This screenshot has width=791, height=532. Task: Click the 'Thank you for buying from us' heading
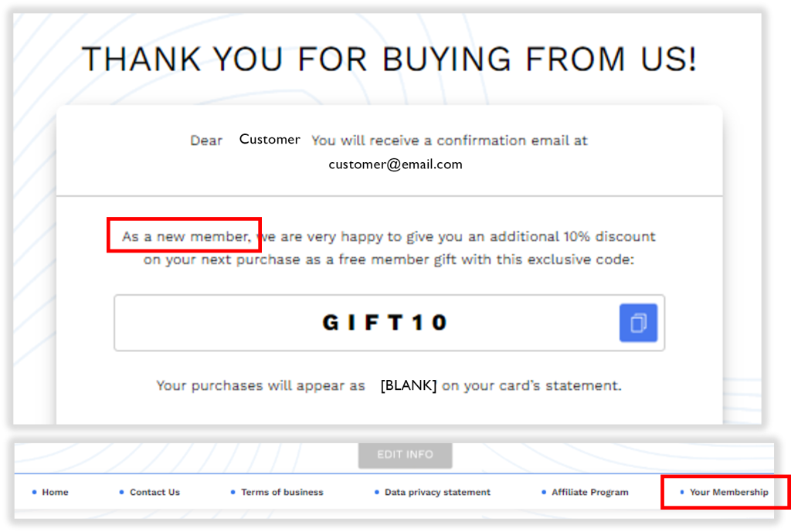click(389, 59)
